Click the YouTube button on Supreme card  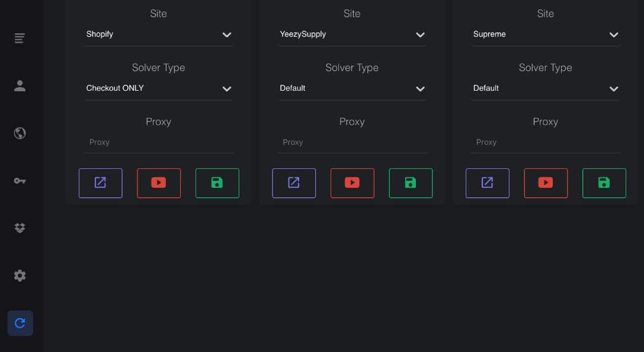click(x=546, y=183)
